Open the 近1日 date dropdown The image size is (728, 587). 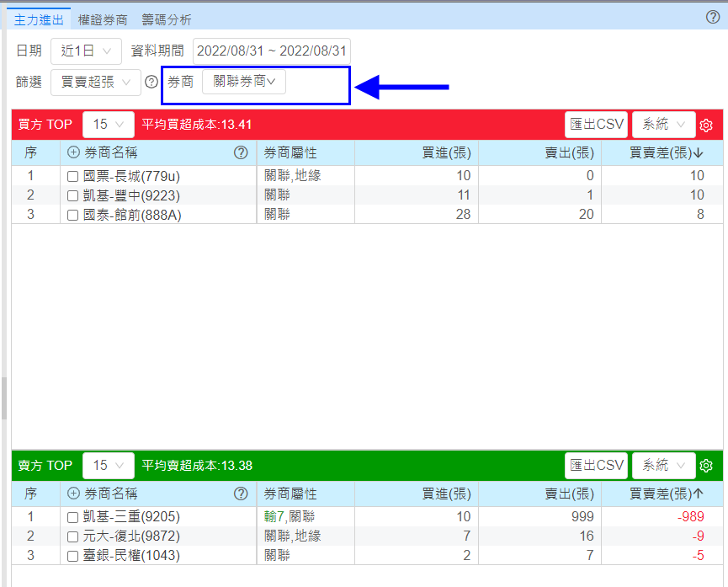tap(86, 51)
